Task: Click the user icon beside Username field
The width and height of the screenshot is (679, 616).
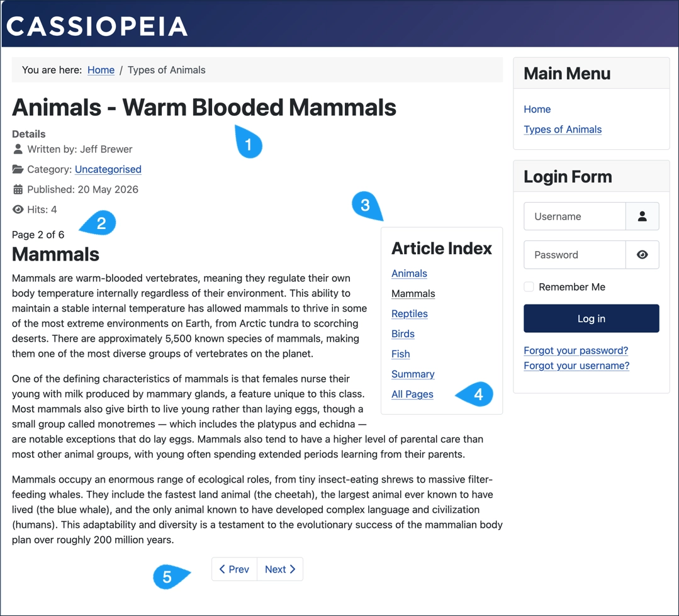Action: coord(643,216)
